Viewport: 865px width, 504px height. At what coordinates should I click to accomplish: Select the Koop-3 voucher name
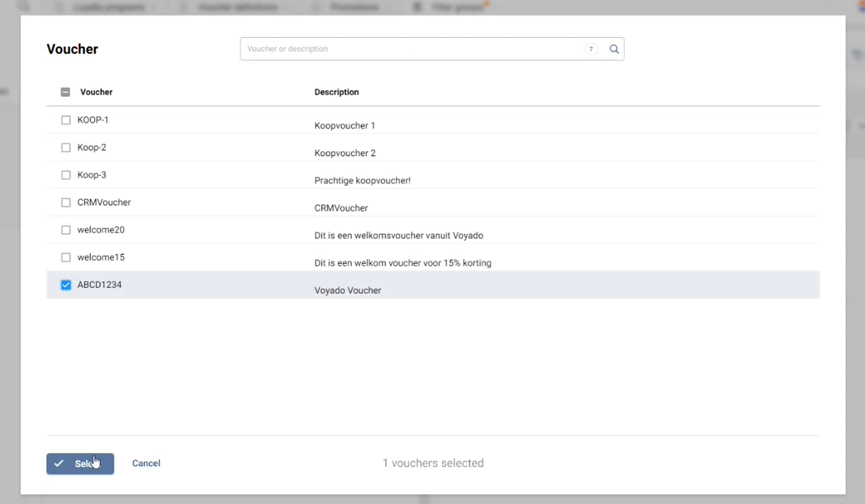pyautogui.click(x=92, y=175)
